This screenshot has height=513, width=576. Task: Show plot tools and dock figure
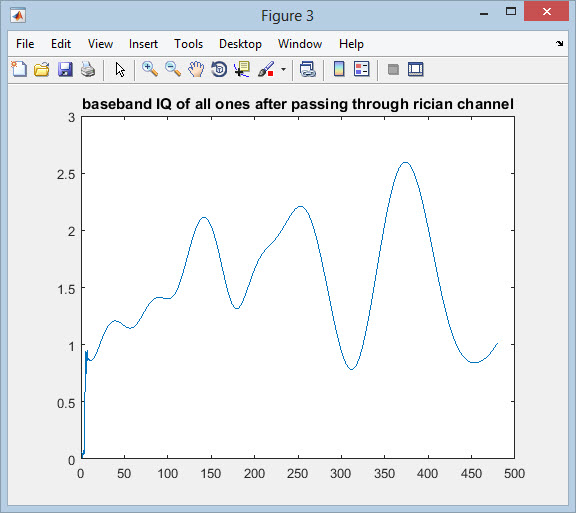pos(416,69)
